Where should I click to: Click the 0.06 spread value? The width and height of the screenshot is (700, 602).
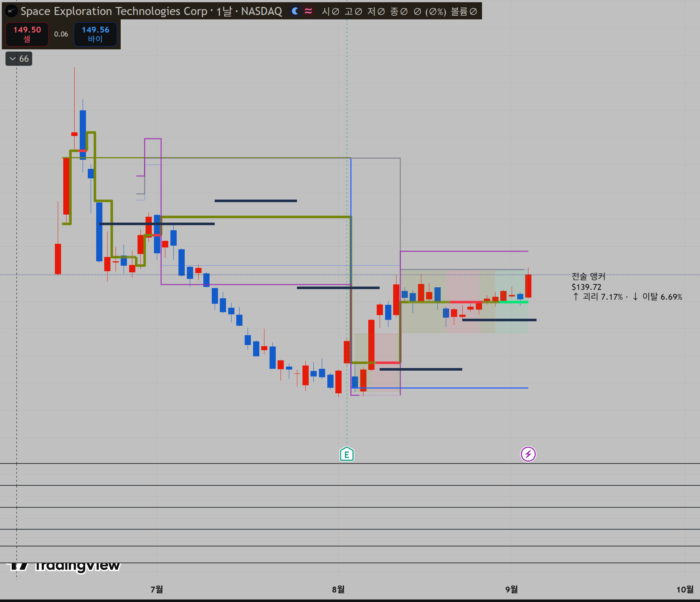pyautogui.click(x=61, y=34)
